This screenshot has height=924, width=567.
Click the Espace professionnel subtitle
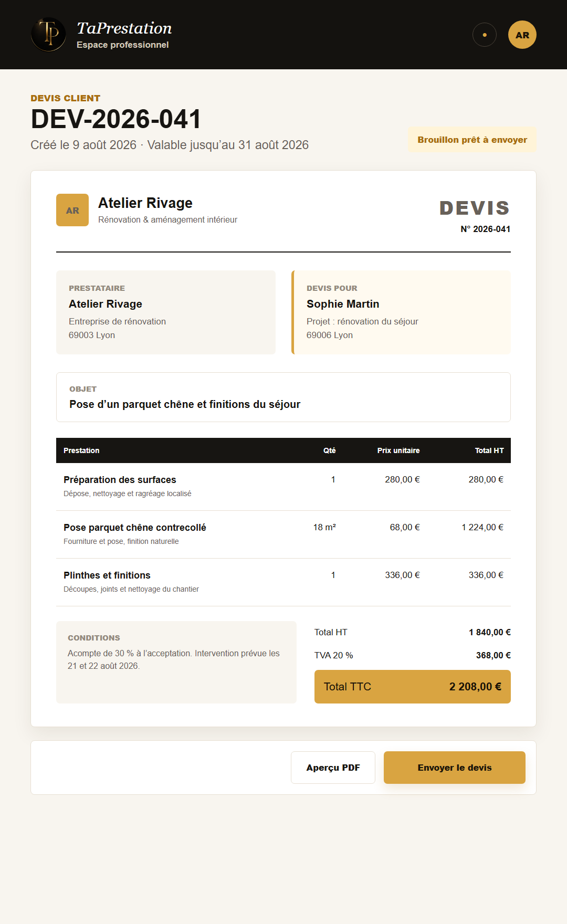[123, 45]
